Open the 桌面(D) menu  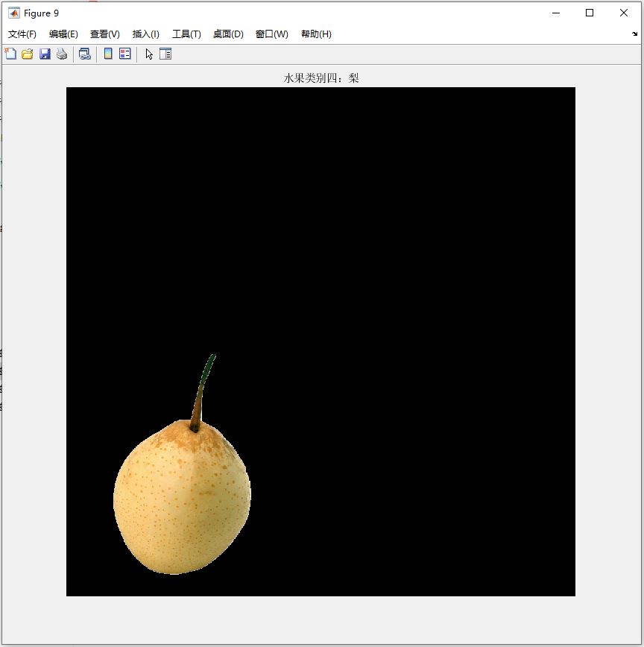coord(228,34)
